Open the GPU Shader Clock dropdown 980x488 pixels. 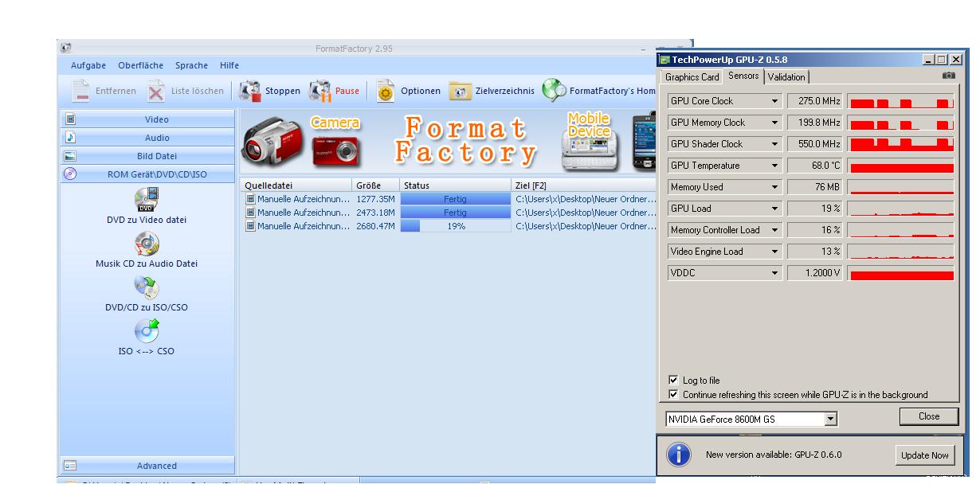(774, 144)
